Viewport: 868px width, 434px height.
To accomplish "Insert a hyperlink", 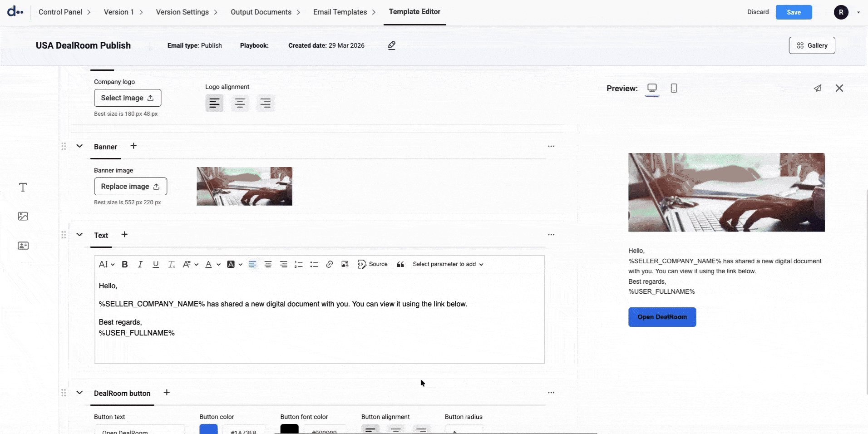I will coord(330,264).
